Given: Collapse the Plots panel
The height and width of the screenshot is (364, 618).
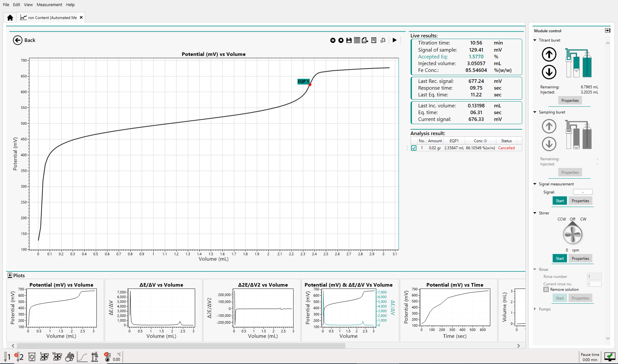Looking at the screenshot, I should pyautogui.click(x=10, y=275).
